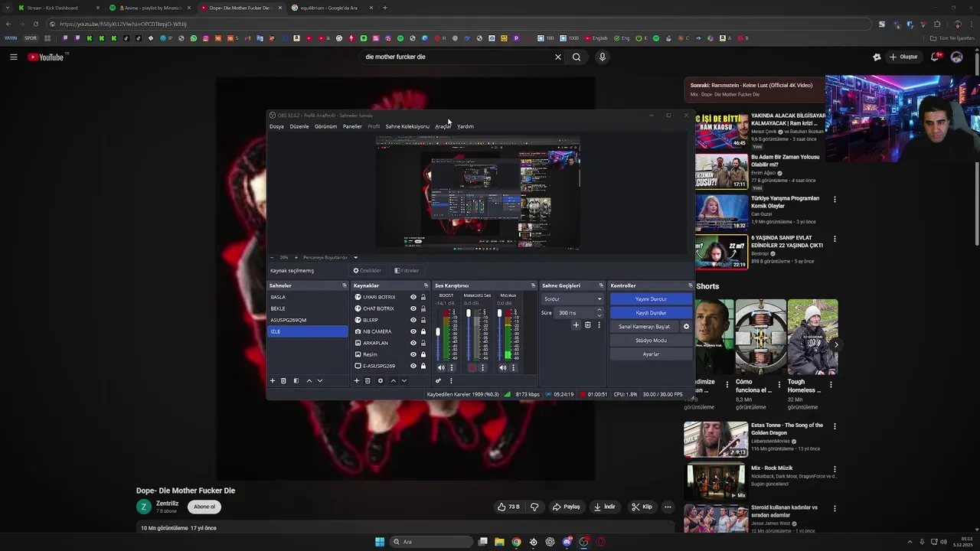Click Yayını Durdur to stop streaming

651,299
